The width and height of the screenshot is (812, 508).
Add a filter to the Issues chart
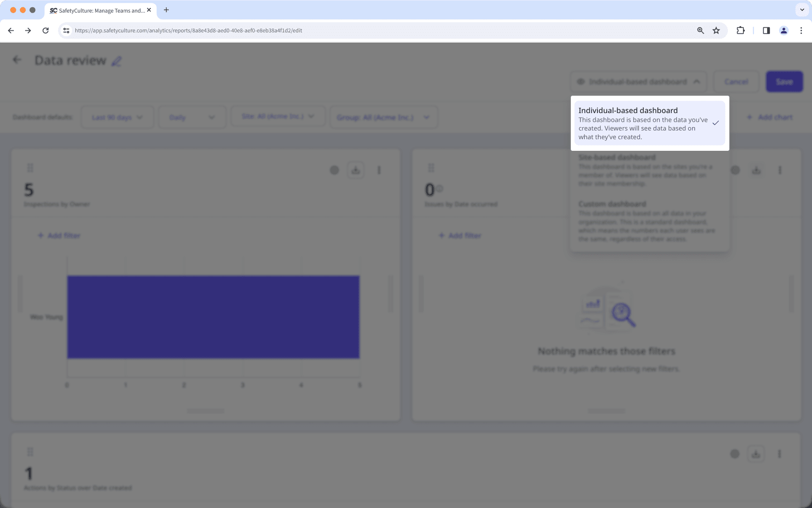[x=460, y=235]
